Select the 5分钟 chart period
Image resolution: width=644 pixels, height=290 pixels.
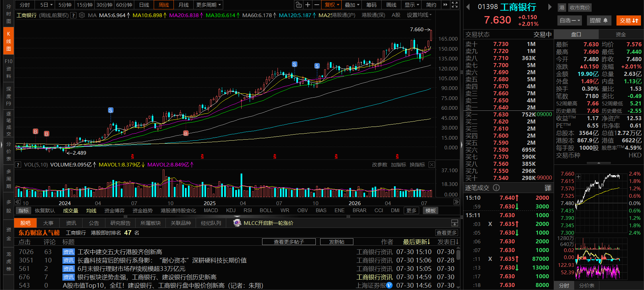pos(65,5)
